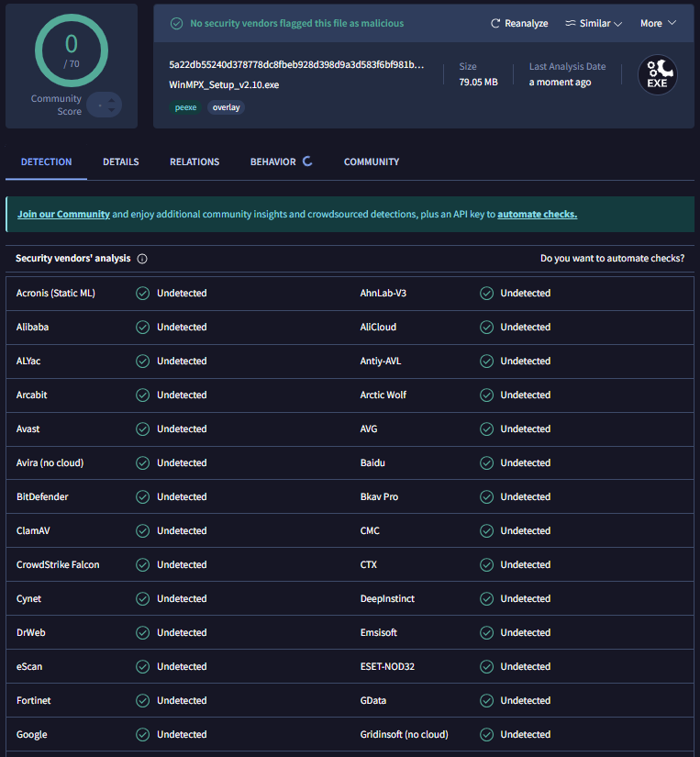Click the detection score circle 0/70
Viewport: 700px width, 757px height.
click(72, 50)
